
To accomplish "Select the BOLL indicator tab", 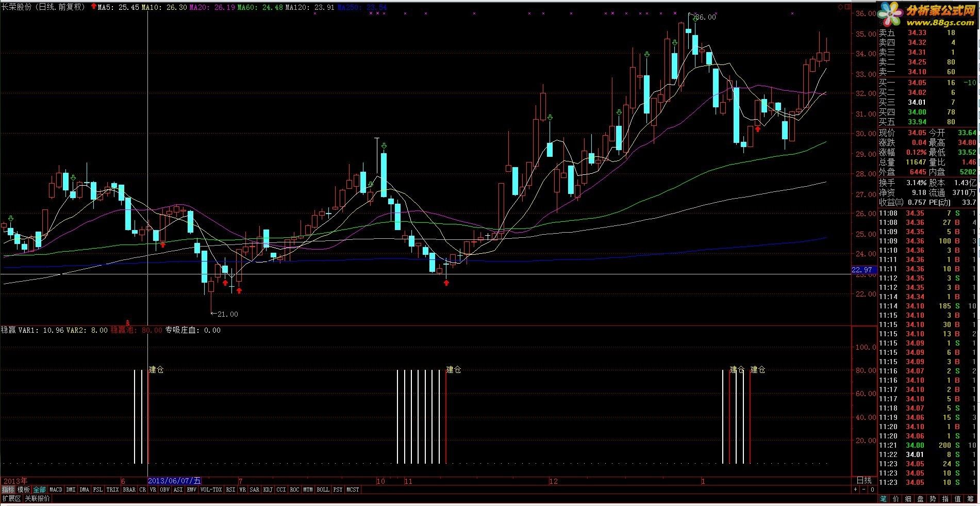I will (323, 489).
